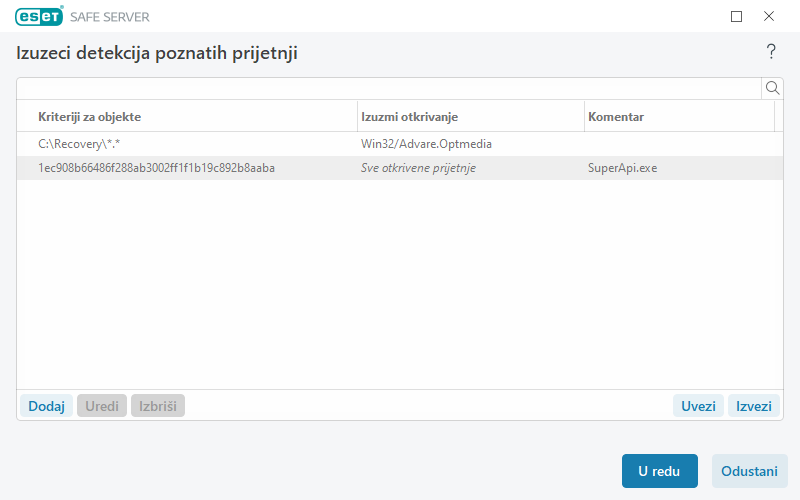Click the search magnifier icon
This screenshot has height=500, width=800.
(772, 88)
